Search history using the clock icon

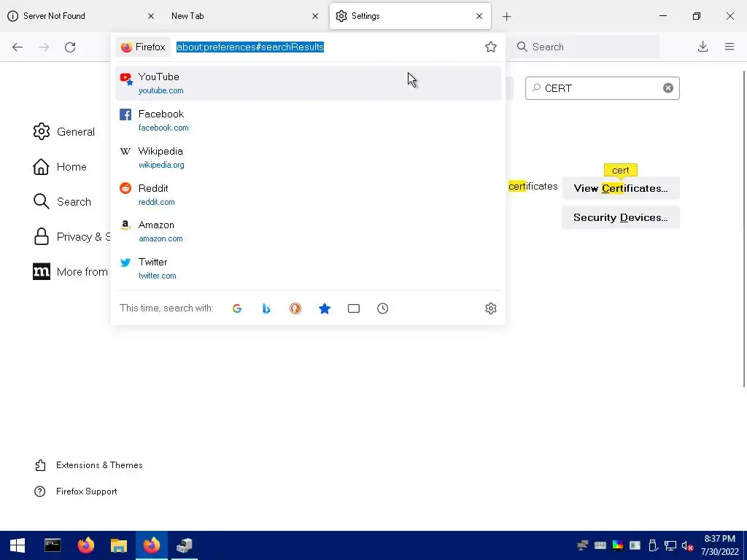click(x=382, y=308)
